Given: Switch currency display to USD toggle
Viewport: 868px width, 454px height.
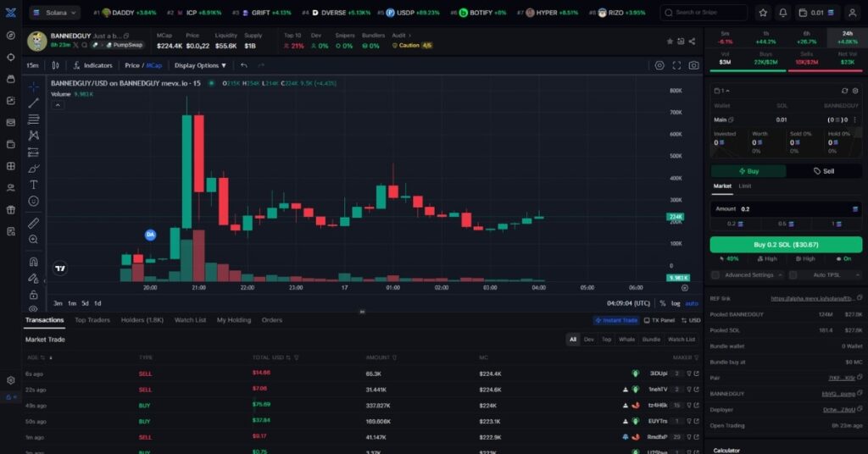Looking at the screenshot, I should 691,320.
